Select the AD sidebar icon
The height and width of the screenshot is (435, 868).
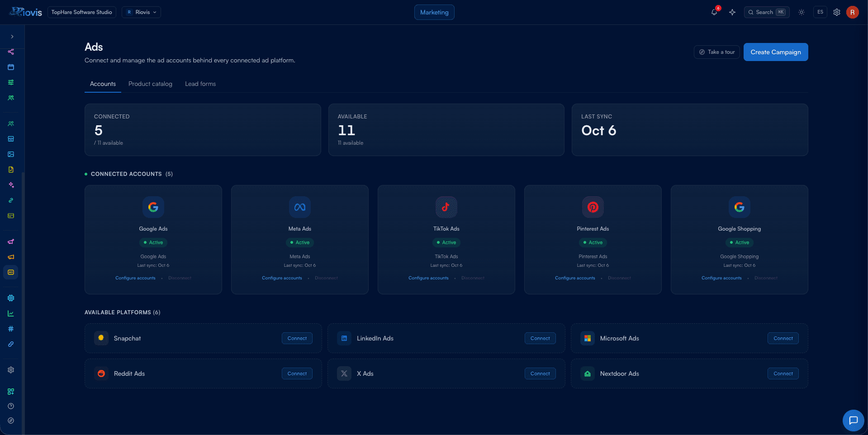(11, 272)
